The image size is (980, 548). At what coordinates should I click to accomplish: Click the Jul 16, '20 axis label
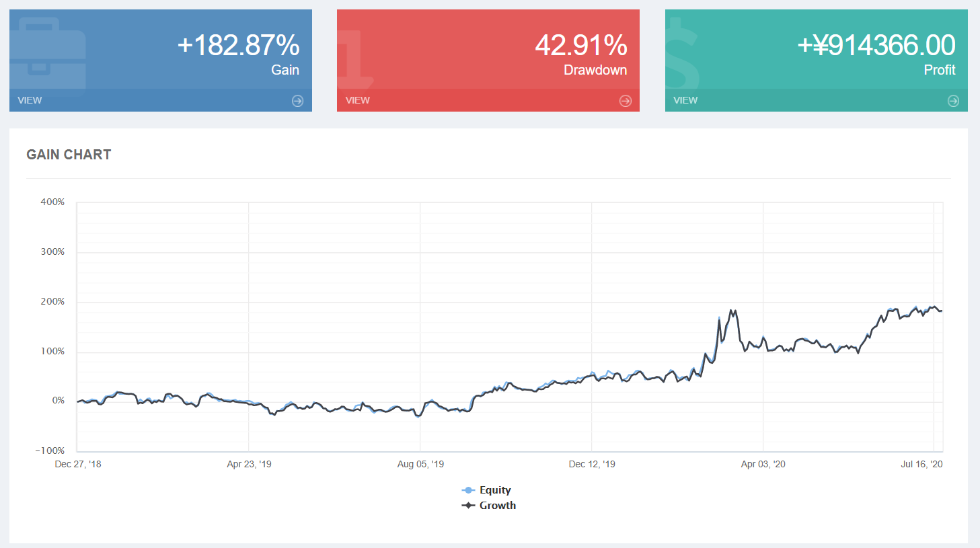click(x=921, y=463)
